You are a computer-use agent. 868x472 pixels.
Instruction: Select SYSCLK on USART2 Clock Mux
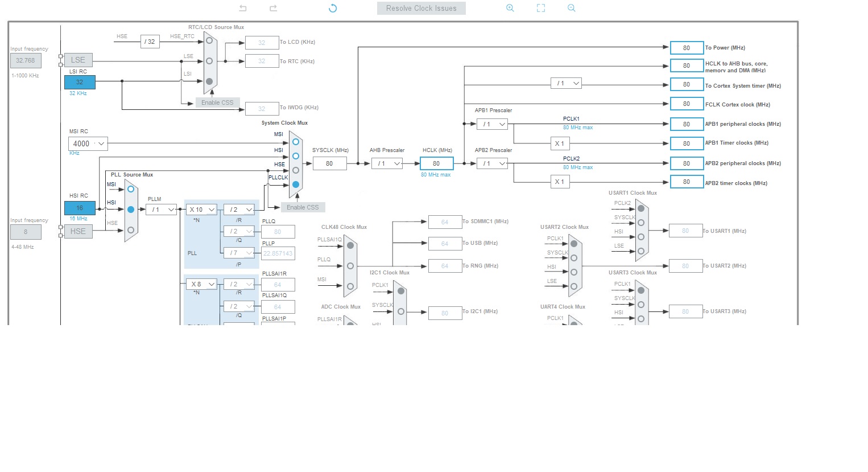coord(574,258)
